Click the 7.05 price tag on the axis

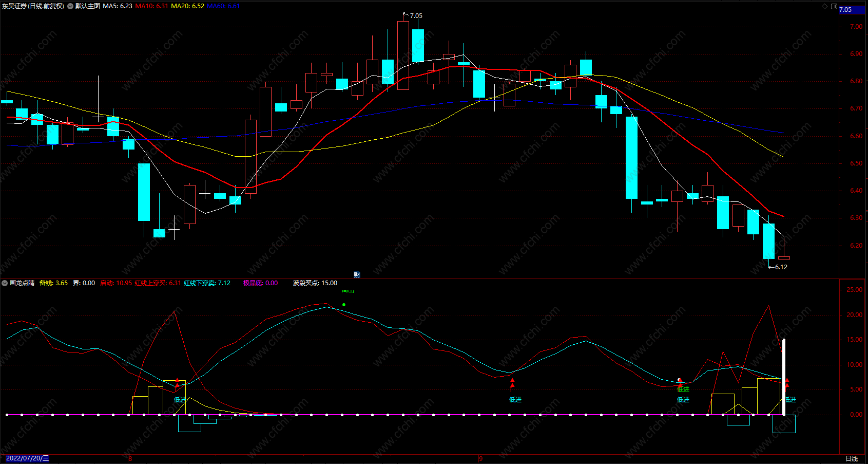tap(852, 10)
